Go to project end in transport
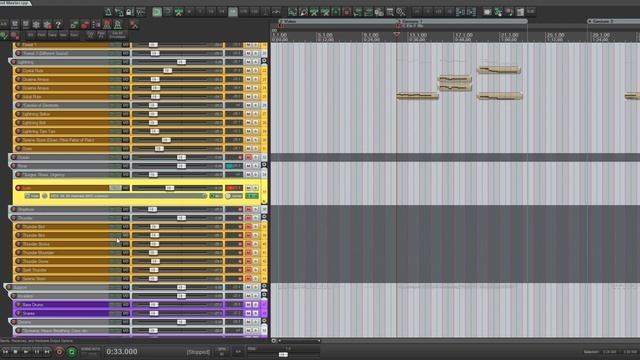This screenshot has width=640, height=360. coord(47,351)
